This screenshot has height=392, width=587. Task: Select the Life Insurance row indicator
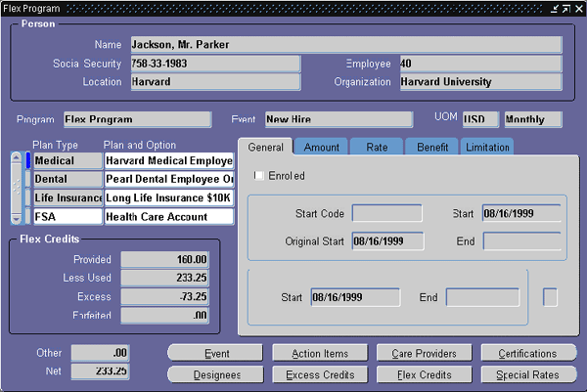click(x=28, y=197)
